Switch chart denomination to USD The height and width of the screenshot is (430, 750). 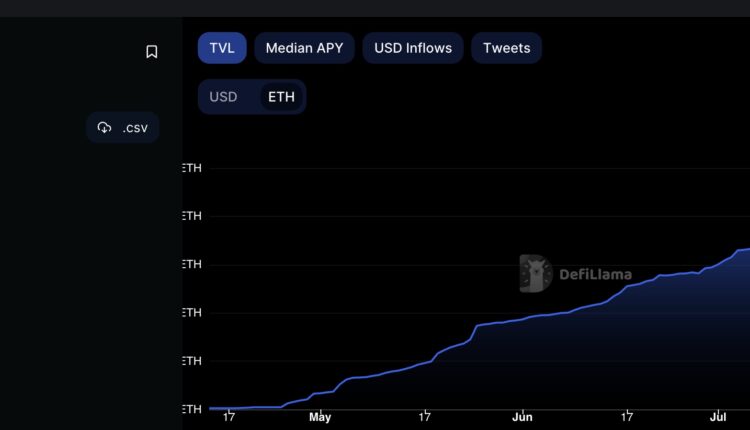tap(224, 97)
